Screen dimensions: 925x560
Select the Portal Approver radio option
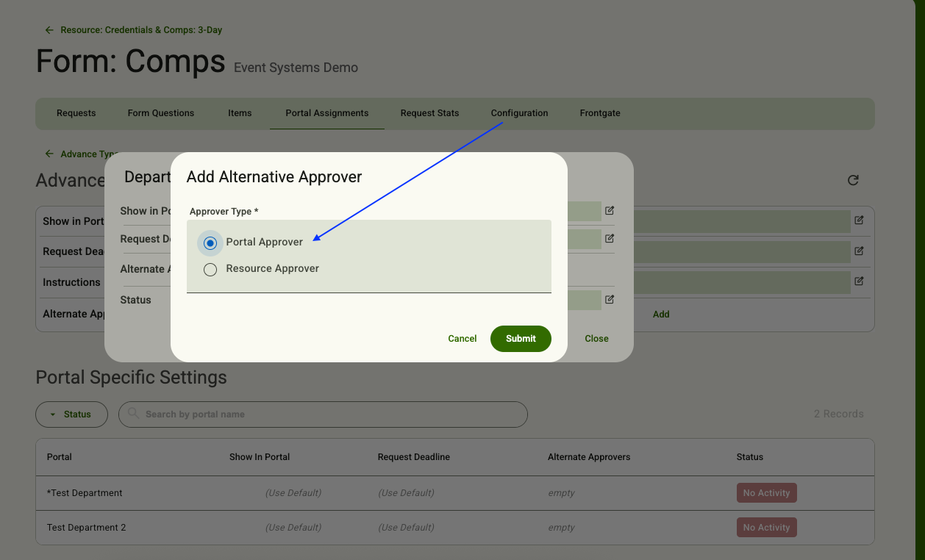(x=210, y=243)
